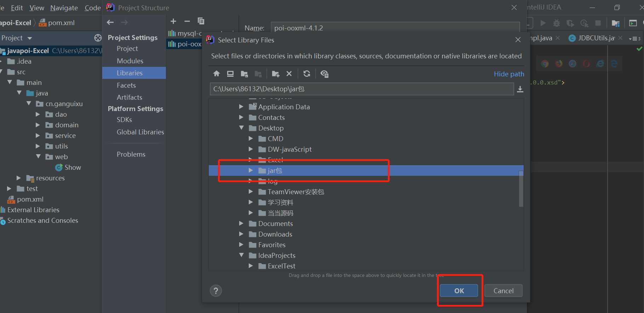Screen dimensions: 644x313
Task: Collapse the web package in project tree
Action: click(x=38, y=156)
